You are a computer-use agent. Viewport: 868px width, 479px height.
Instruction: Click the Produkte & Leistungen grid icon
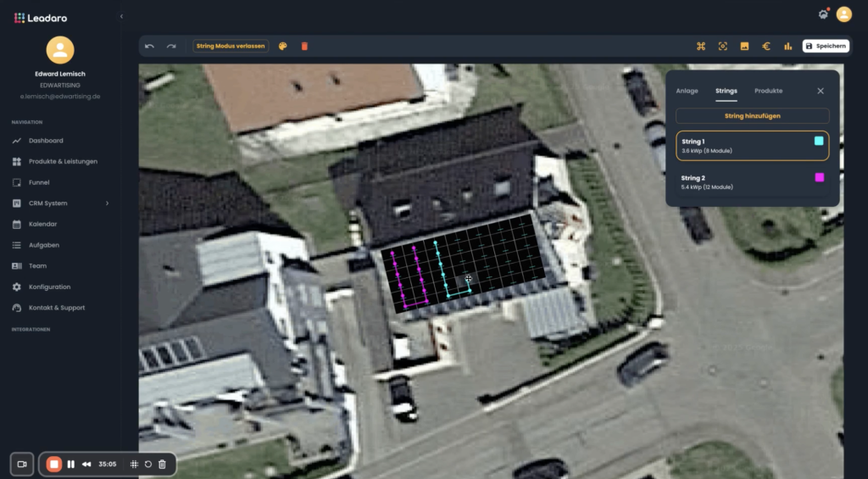click(17, 162)
